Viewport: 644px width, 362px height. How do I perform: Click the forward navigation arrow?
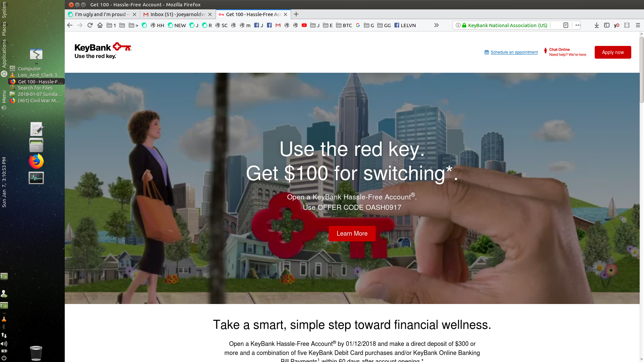tap(79, 25)
